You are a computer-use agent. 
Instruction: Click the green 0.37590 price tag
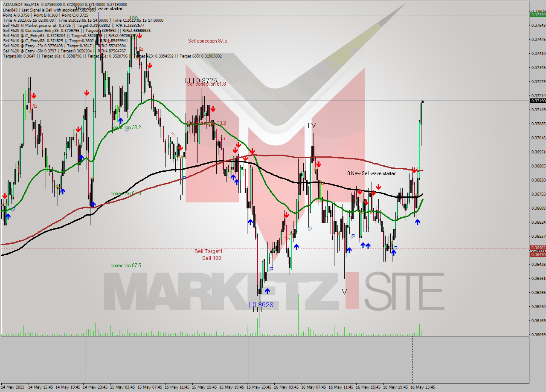pos(537,14)
